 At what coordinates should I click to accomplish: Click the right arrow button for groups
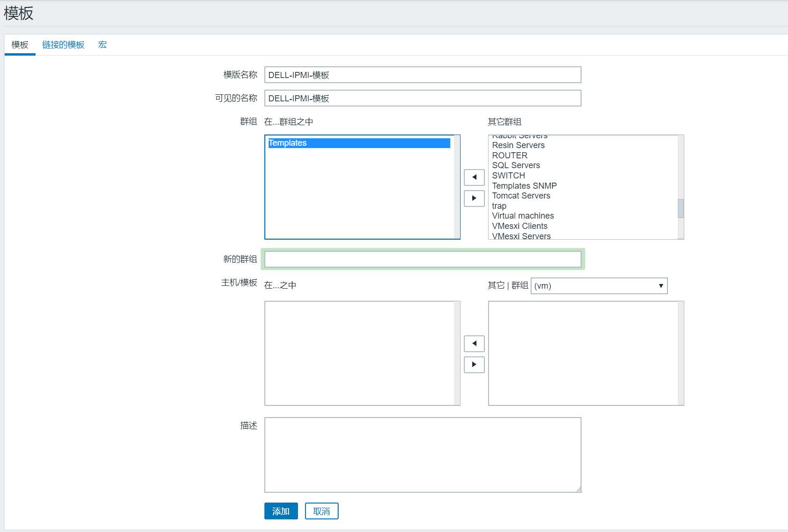pyautogui.click(x=474, y=198)
